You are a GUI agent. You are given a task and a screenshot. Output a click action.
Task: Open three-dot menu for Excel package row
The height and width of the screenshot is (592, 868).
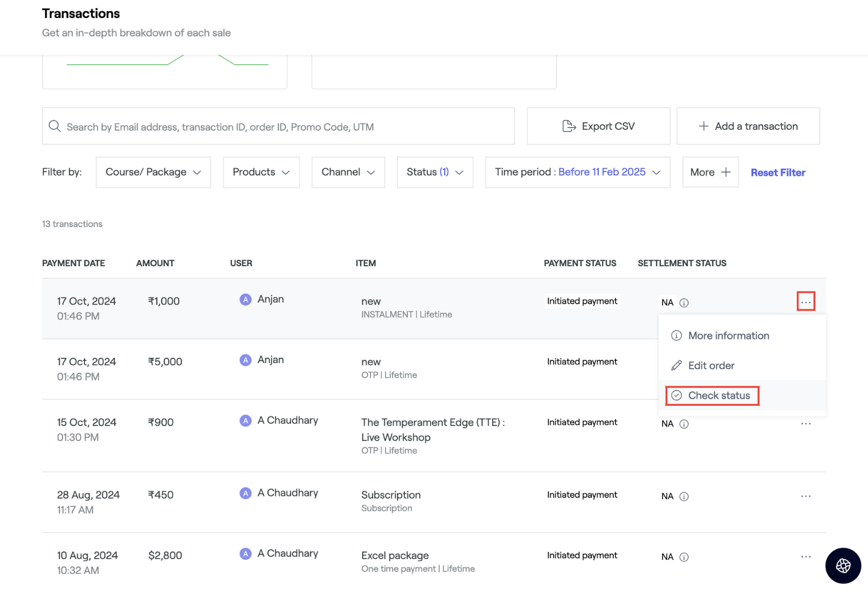pyautogui.click(x=806, y=556)
